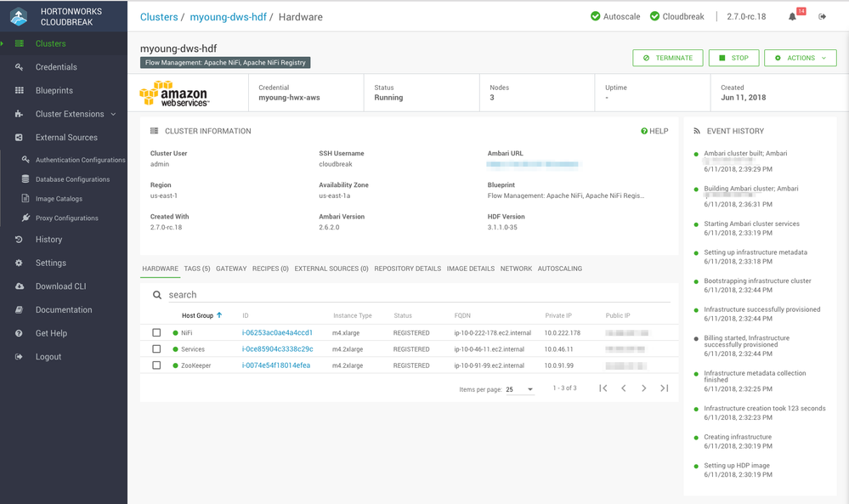This screenshot has height=504, width=849.
Task: Open the Actions dropdown button
Action: click(801, 58)
